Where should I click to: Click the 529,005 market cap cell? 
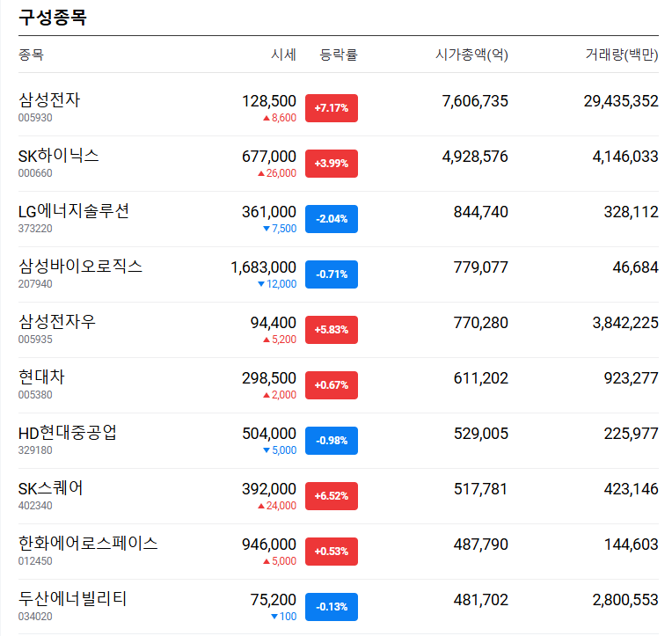tap(481, 434)
